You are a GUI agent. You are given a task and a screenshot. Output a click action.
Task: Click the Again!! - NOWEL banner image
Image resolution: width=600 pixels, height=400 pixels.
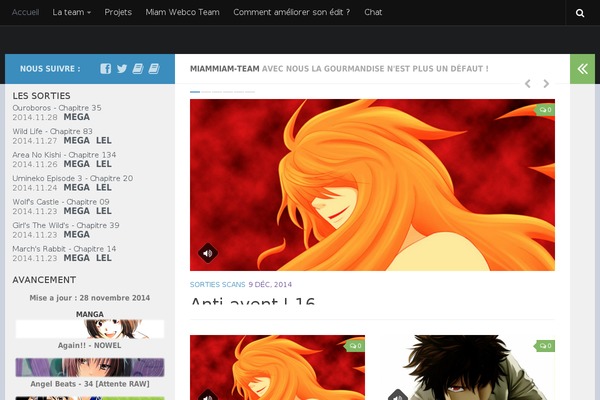click(90, 329)
